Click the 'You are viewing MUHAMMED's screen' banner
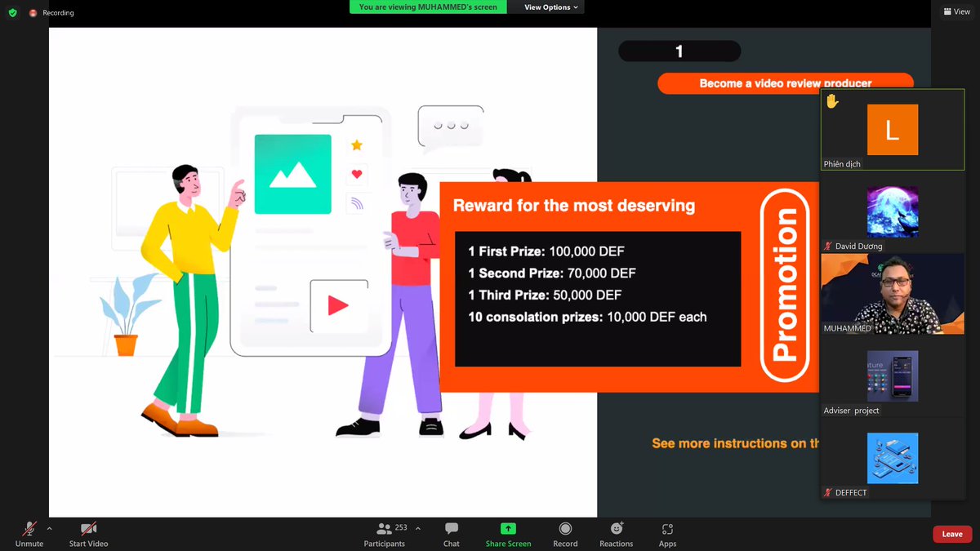The height and width of the screenshot is (551, 980). (x=427, y=7)
